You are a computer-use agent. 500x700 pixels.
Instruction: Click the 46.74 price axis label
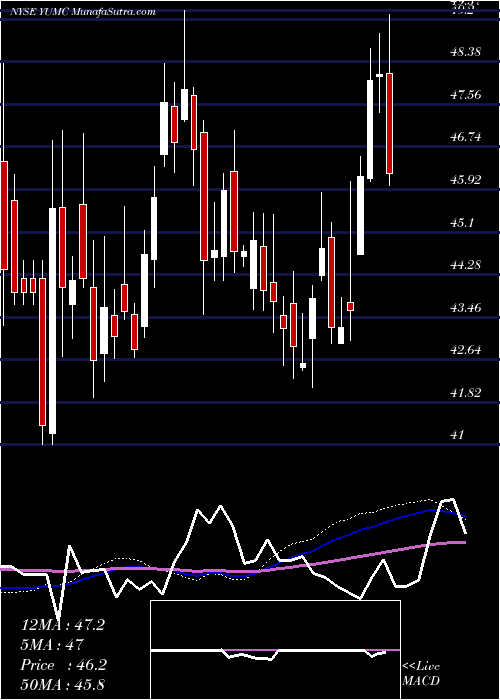tap(465, 137)
